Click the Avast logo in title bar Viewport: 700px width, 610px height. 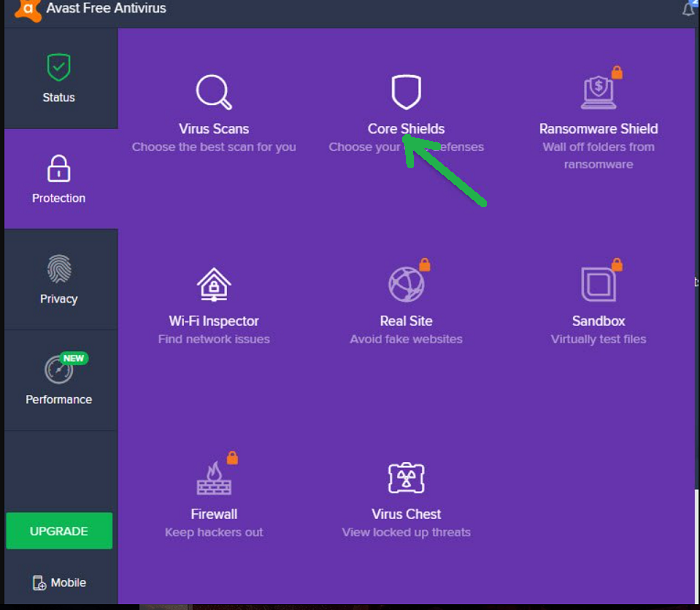coord(27,10)
